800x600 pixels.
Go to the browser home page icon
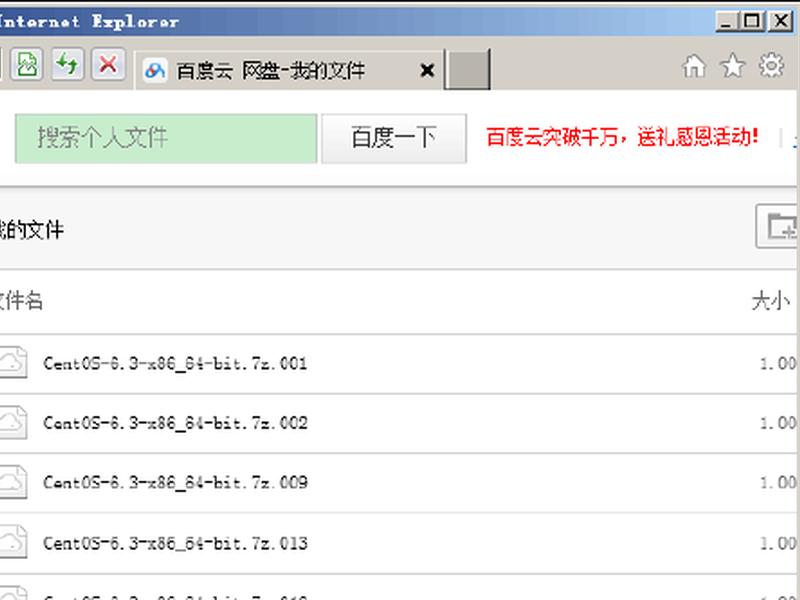click(x=694, y=66)
